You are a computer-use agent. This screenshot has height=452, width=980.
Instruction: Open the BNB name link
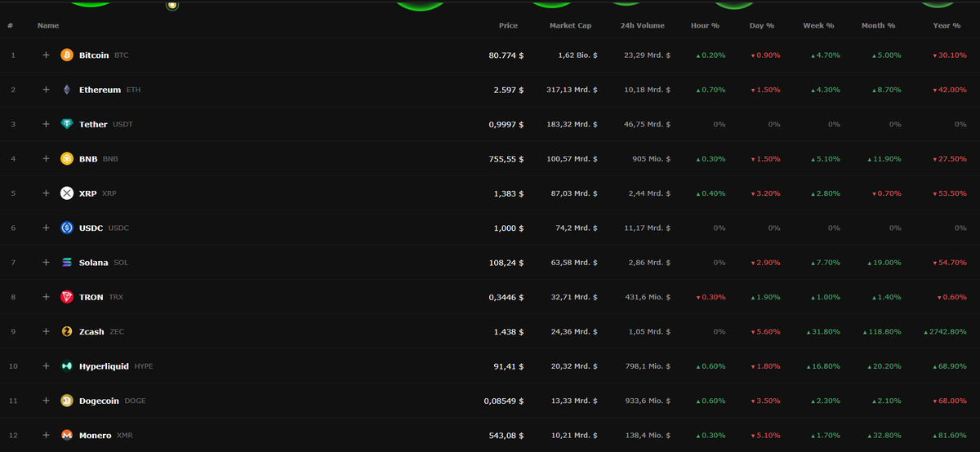[x=88, y=159]
